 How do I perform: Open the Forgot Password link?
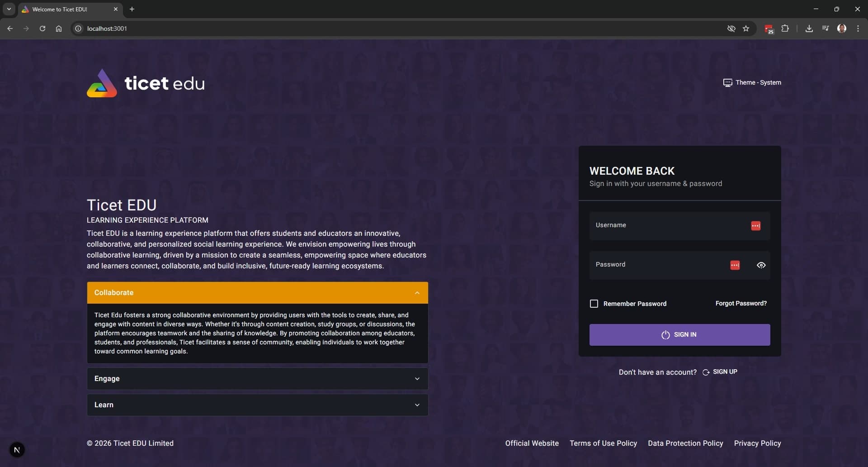pos(741,304)
